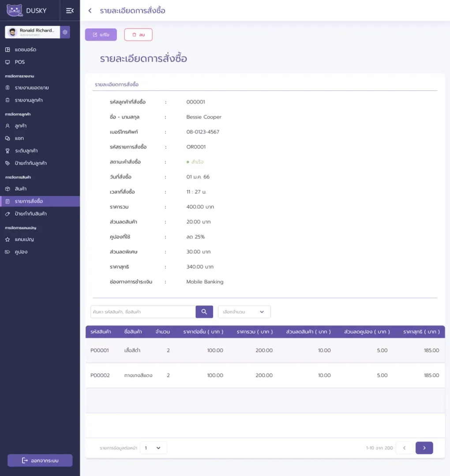This screenshot has height=476, width=450.
Task: Click the สำเร็จ order status
Action: [x=195, y=162]
